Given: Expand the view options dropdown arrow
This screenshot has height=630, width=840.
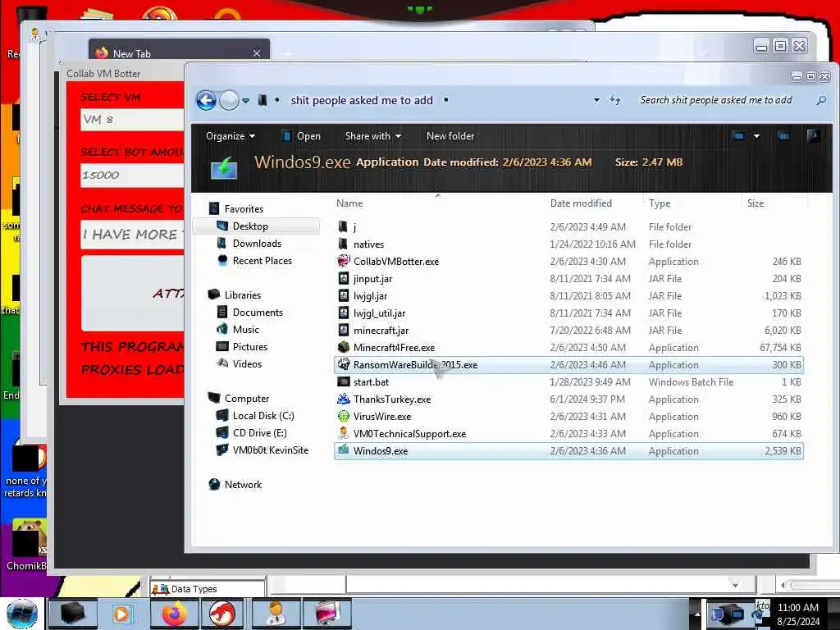Looking at the screenshot, I should 756,136.
